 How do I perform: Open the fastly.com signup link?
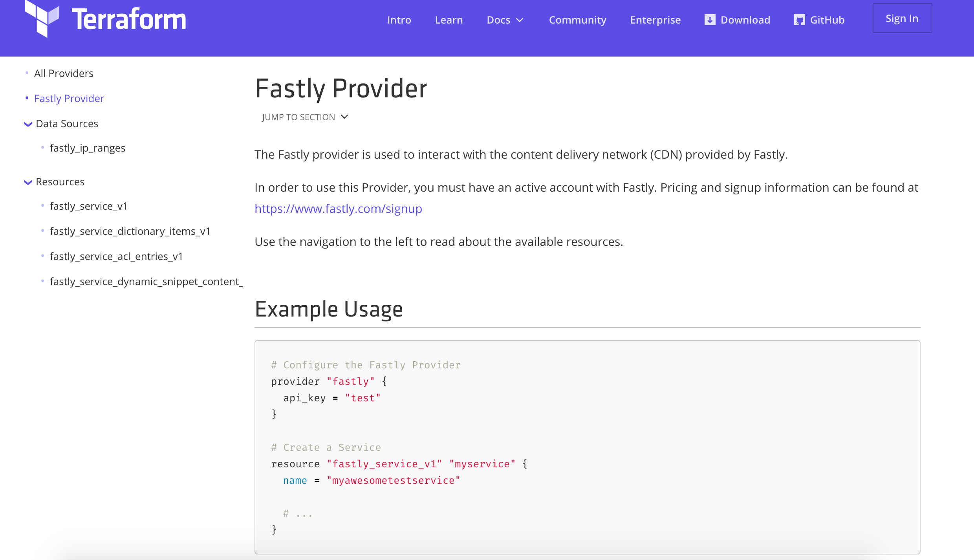tap(338, 209)
